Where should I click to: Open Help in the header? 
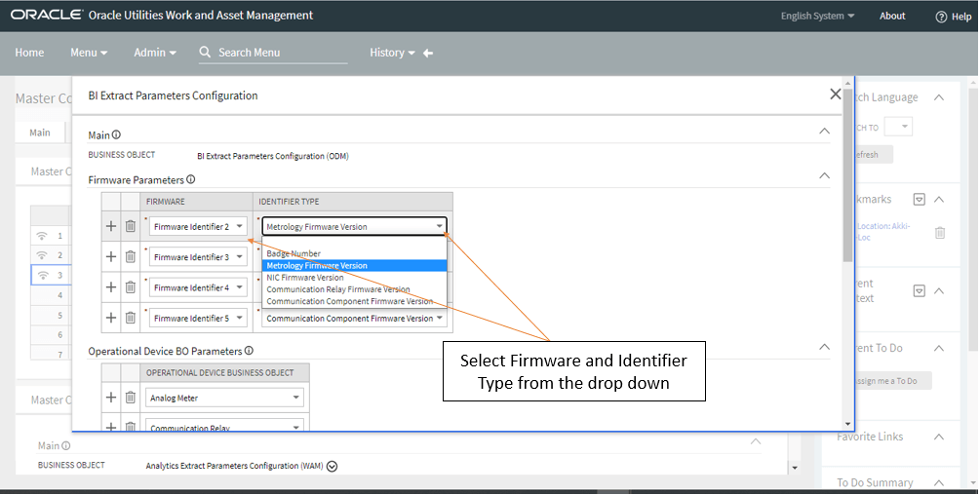click(953, 17)
